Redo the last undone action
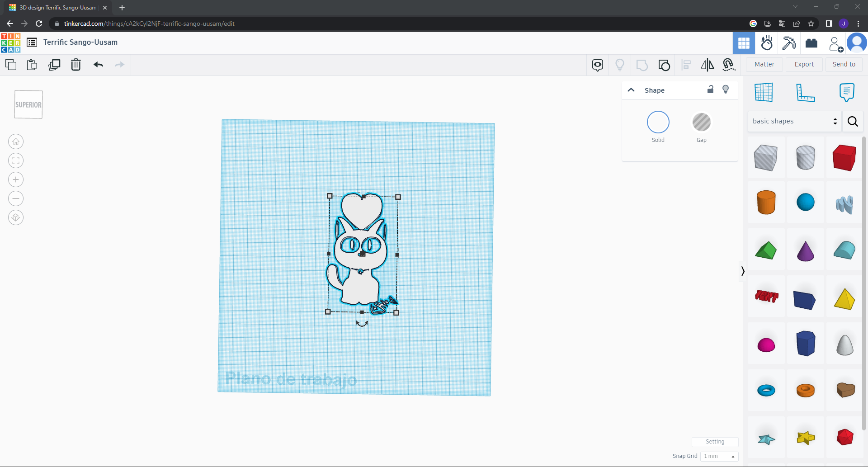868x467 pixels. click(x=119, y=65)
